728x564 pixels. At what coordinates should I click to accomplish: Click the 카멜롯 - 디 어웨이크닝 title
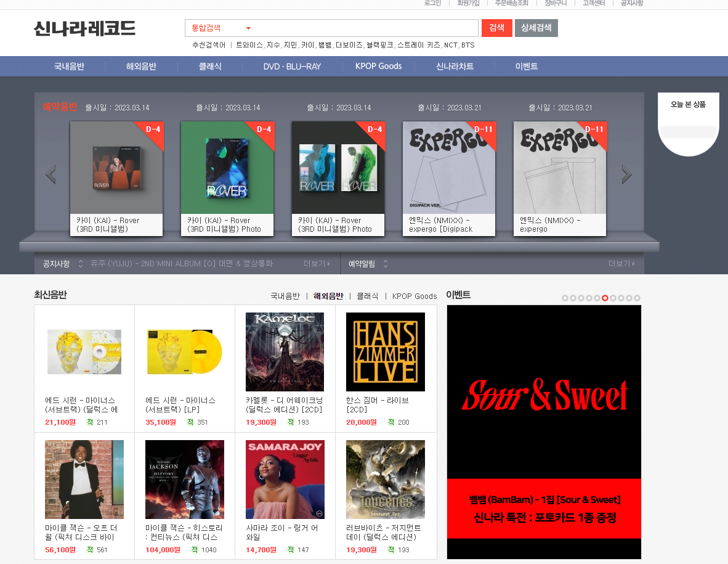click(284, 404)
